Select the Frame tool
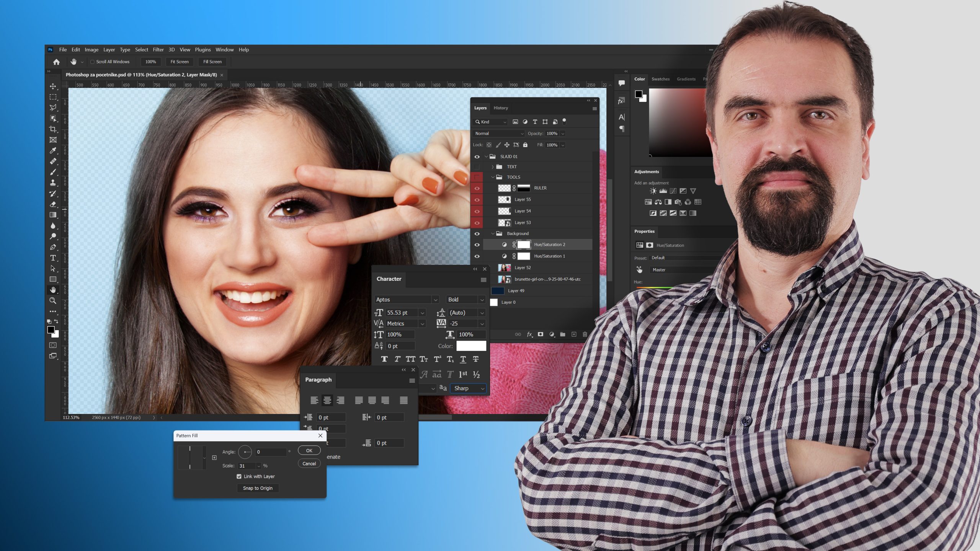The width and height of the screenshot is (980, 551). click(53, 140)
